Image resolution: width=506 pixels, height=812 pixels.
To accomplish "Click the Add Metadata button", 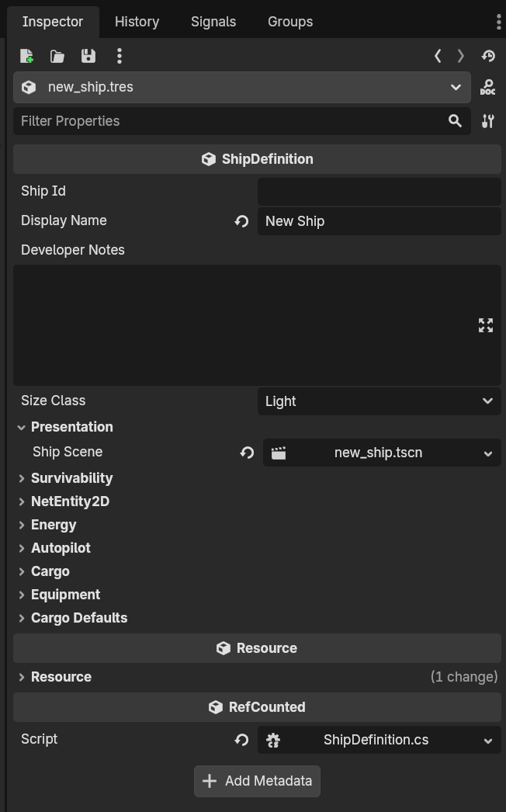I will 257,781.
